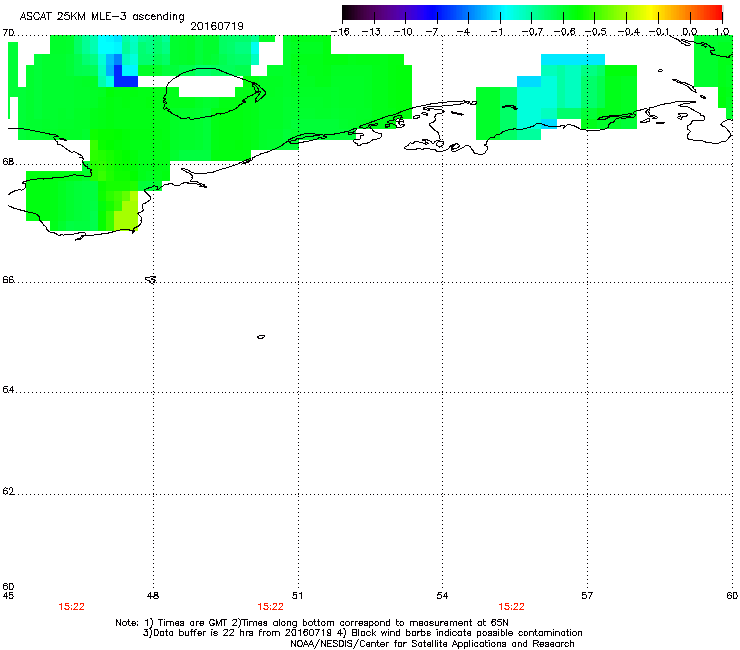This screenshot has width=740, height=650.
Task: Click the latitude label 66
Action: pos(8,280)
